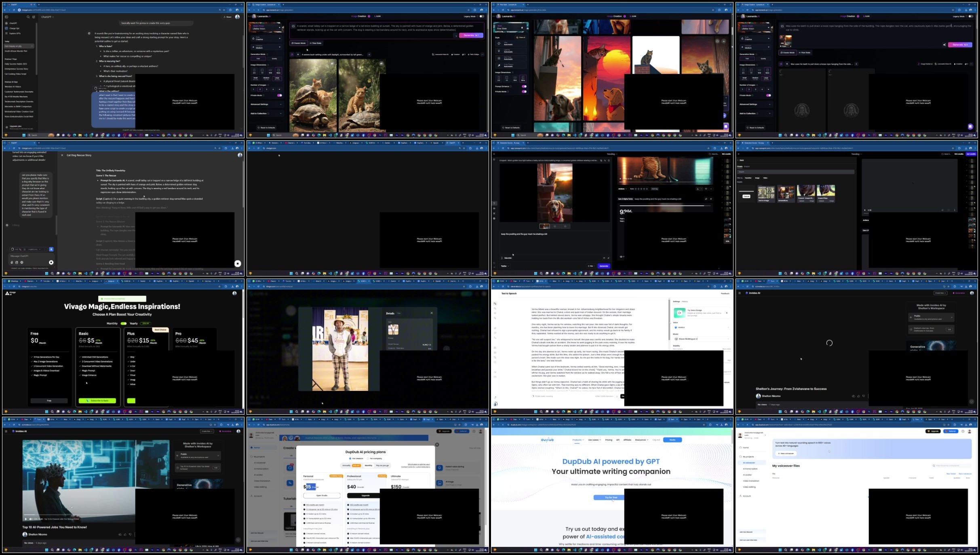
Task: Close the DupDub AI pricing plans popup
Action: pyautogui.click(x=437, y=445)
